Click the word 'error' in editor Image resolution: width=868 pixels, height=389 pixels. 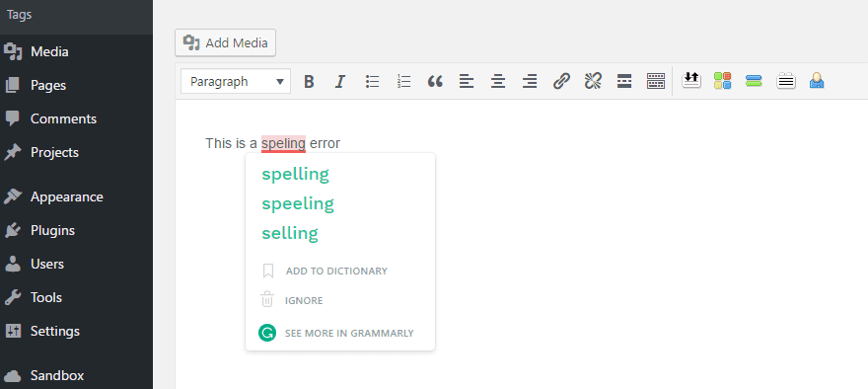pos(325,143)
